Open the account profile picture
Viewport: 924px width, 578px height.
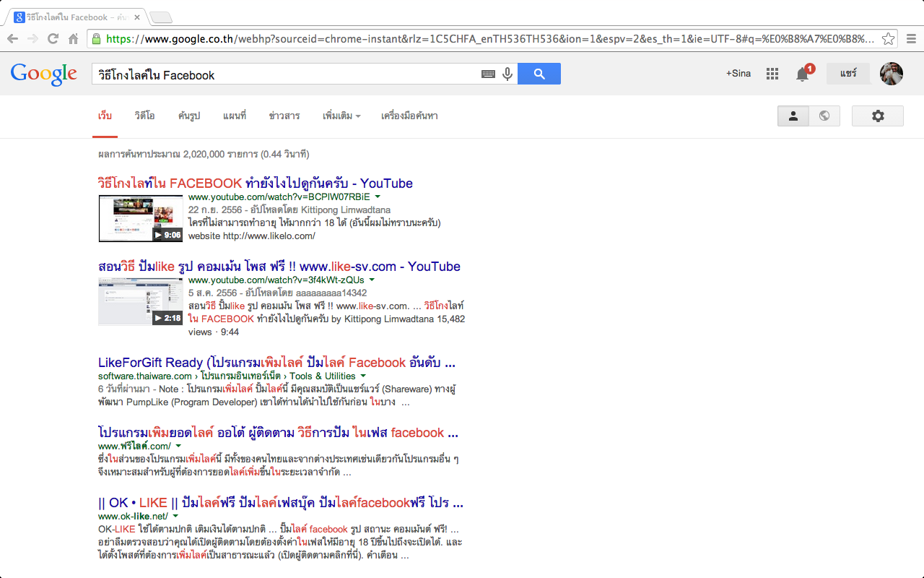pyautogui.click(x=892, y=74)
